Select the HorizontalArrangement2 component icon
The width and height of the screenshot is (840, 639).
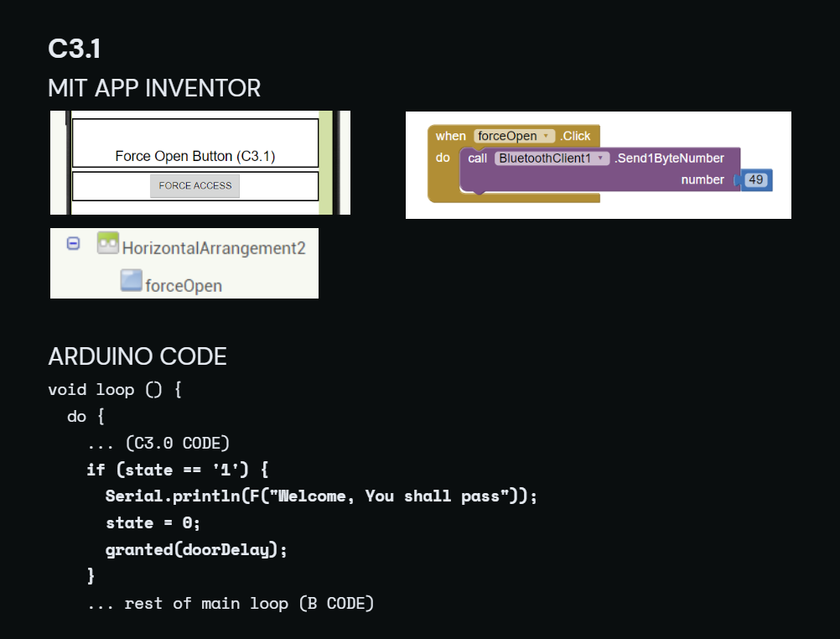click(108, 243)
